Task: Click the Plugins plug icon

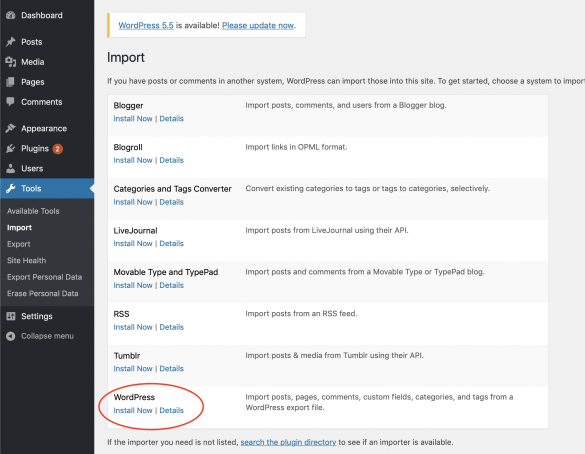Action: [11, 148]
